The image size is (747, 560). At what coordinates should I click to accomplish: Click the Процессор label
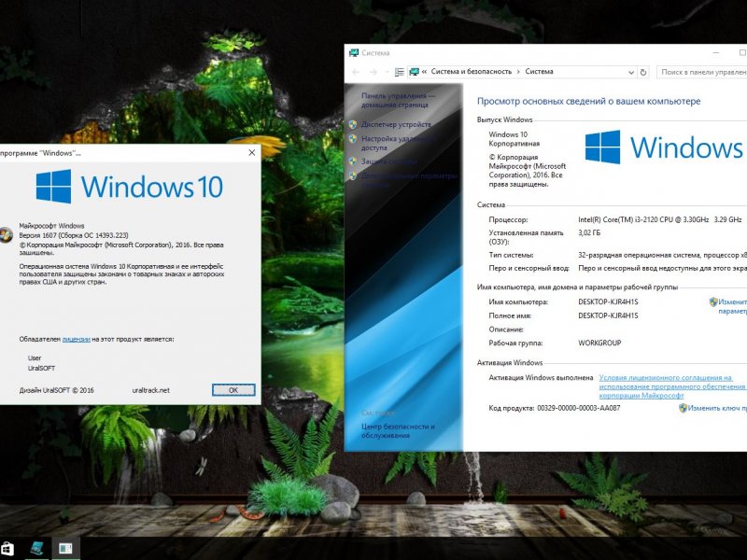508,220
